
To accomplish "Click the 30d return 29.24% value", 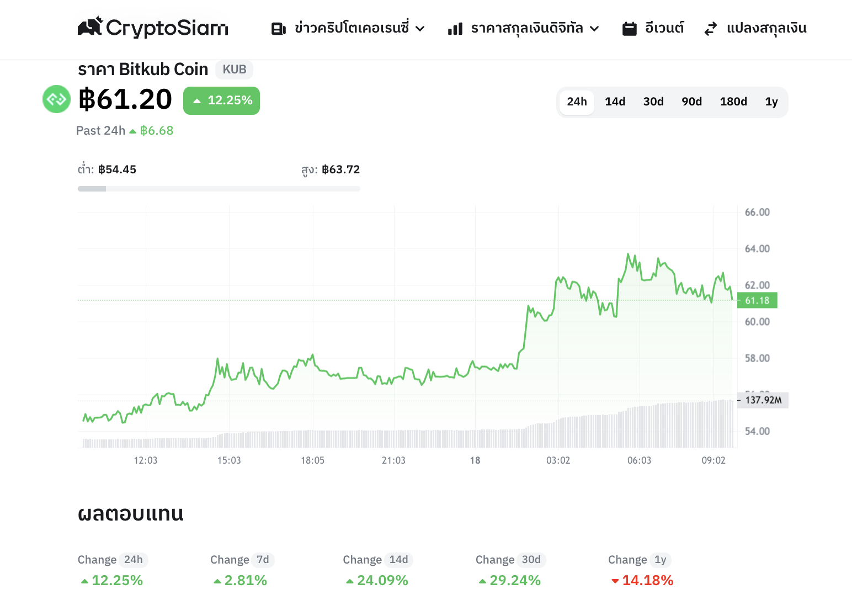I will pyautogui.click(x=510, y=581).
